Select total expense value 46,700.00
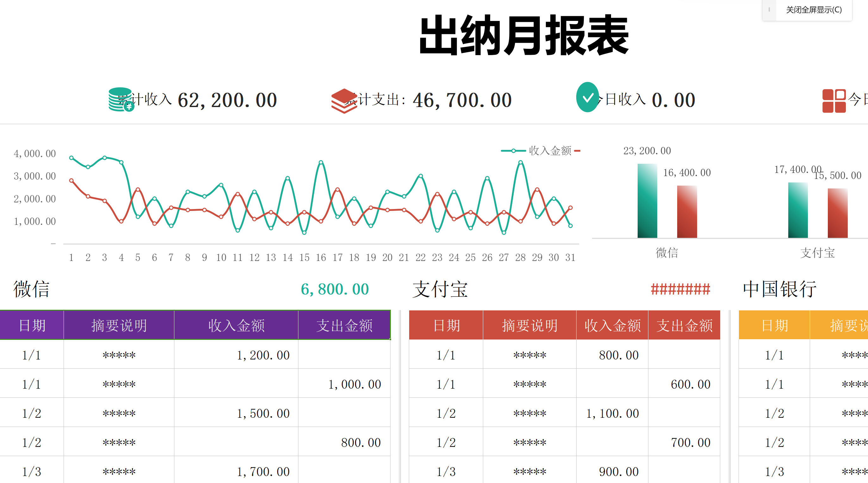 pyautogui.click(x=462, y=100)
